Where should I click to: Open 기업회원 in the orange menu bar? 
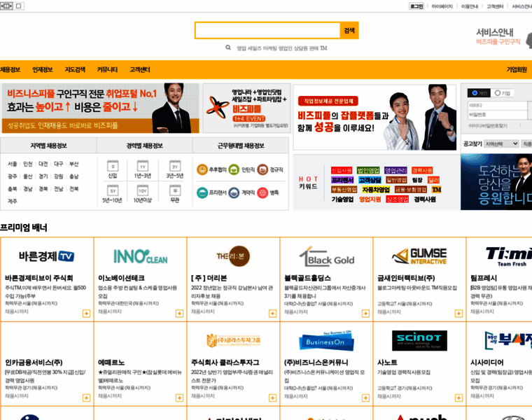pos(517,69)
